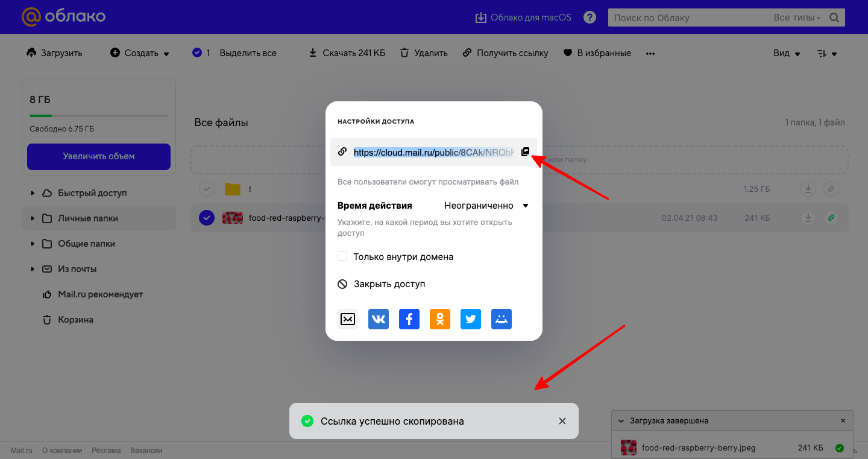Share link via Facebook icon
The width and height of the screenshot is (868, 459).
point(409,319)
